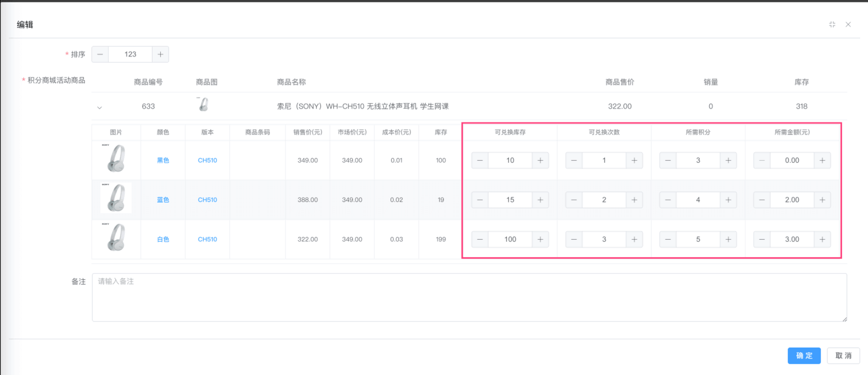This screenshot has height=375, width=868.
Task: Decrease 可兑换库存 for the 蓝色 row
Action: click(480, 200)
